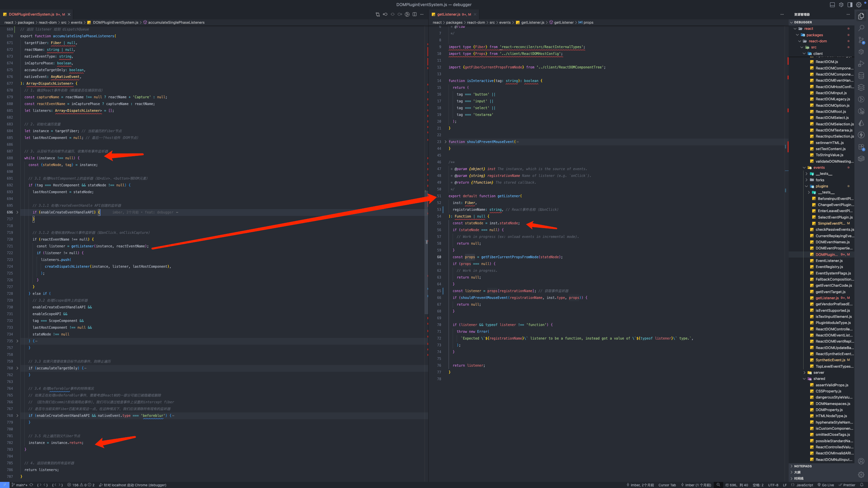Open the Accounts menu in activity bar
This screenshot has width=868, height=488.
(861, 461)
